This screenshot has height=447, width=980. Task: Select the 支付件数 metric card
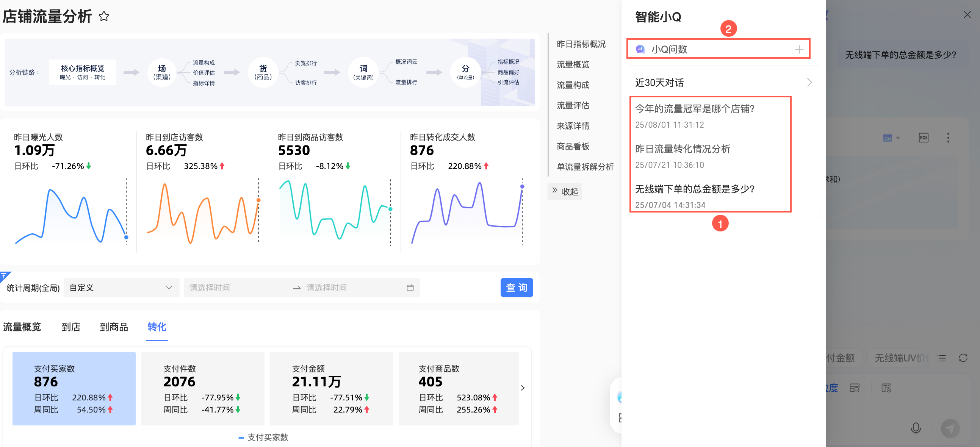tap(202, 388)
